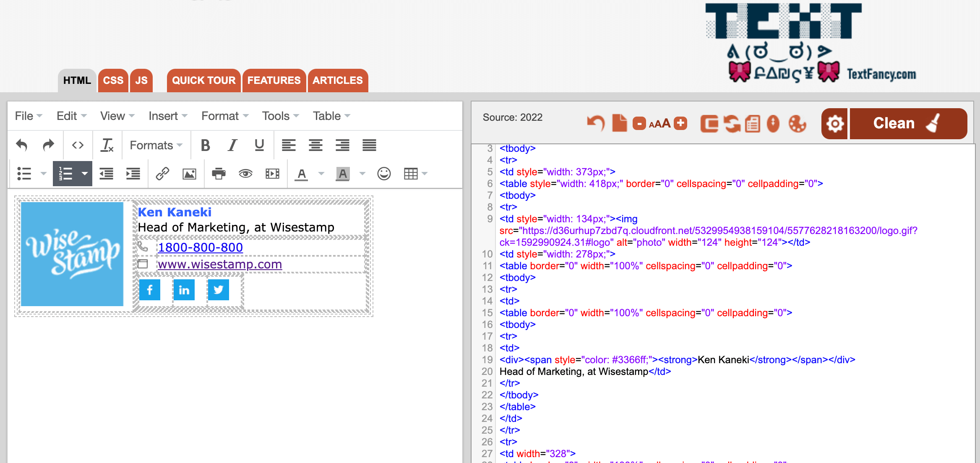
Task: Open the Tools menu
Action: click(276, 116)
